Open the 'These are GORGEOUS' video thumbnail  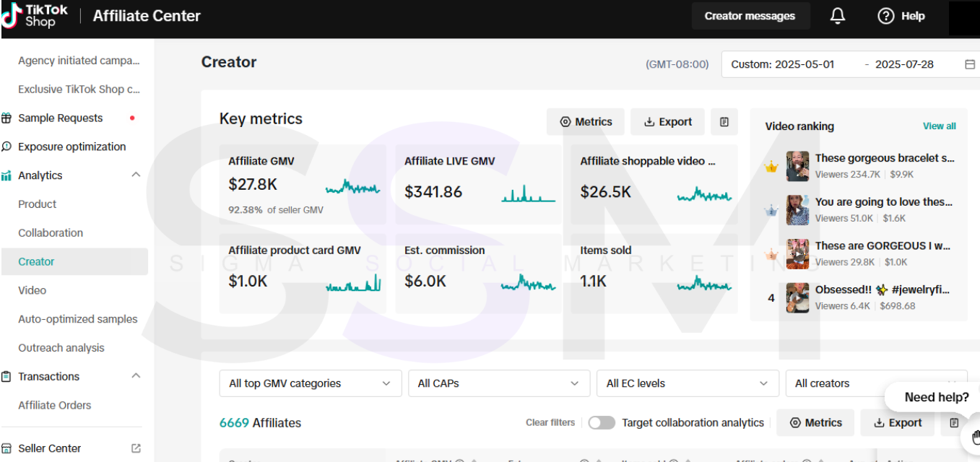coord(798,255)
